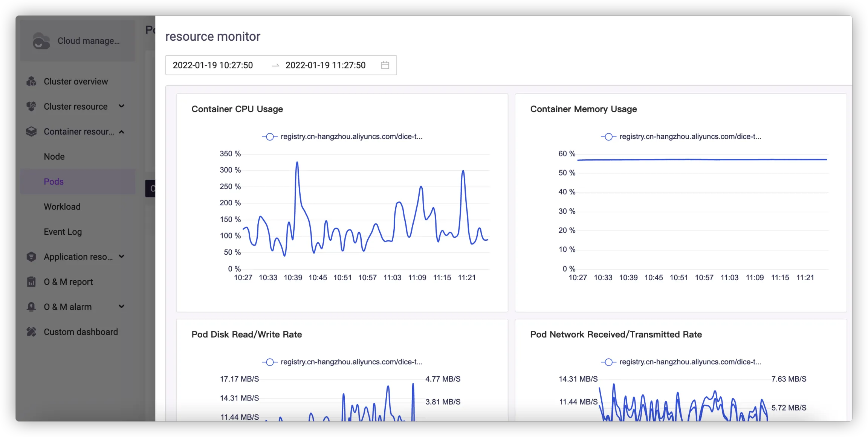This screenshot has height=437, width=868.
Task: Click the Container resource layers icon
Action: click(x=32, y=131)
